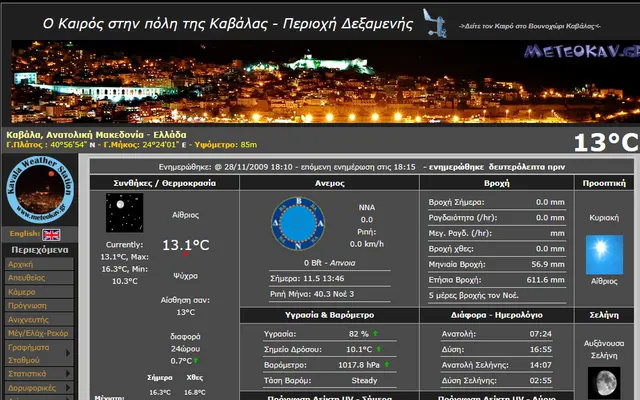Image resolution: width=640 pixels, height=400 pixels.
Task: Click the Περιεχόμενα sidebar heading
Action: pyautogui.click(x=40, y=250)
